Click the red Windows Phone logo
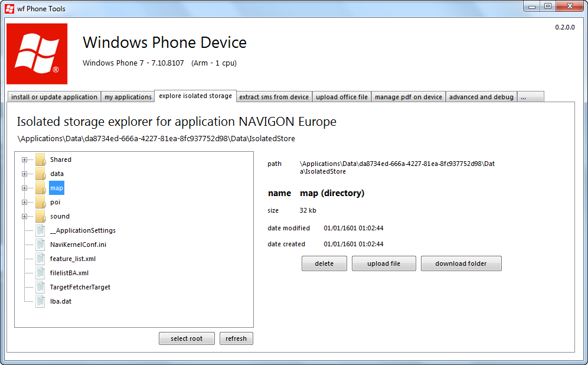The width and height of the screenshot is (588, 365). pyautogui.click(x=37, y=54)
